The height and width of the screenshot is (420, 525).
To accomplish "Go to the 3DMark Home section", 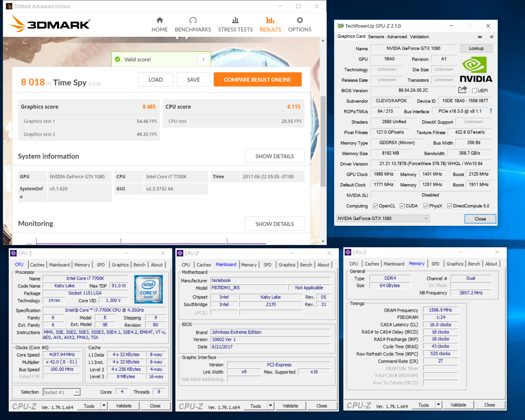I will [x=159, y=25].
